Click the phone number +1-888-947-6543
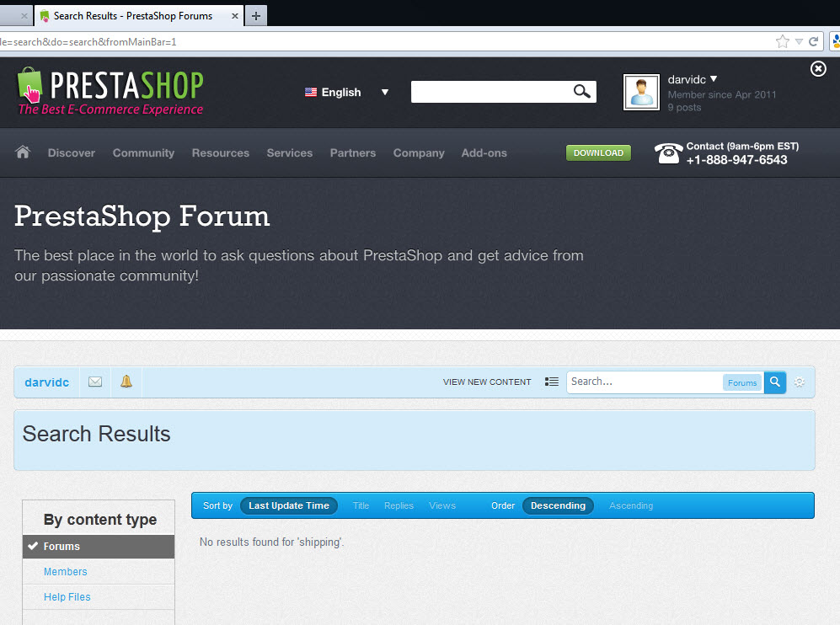The width and height of the screenshot is (840, 625). [x=736, y=159]
